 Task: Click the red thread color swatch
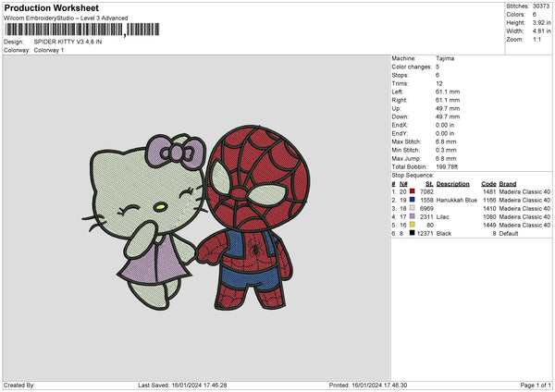click(412, 191)
